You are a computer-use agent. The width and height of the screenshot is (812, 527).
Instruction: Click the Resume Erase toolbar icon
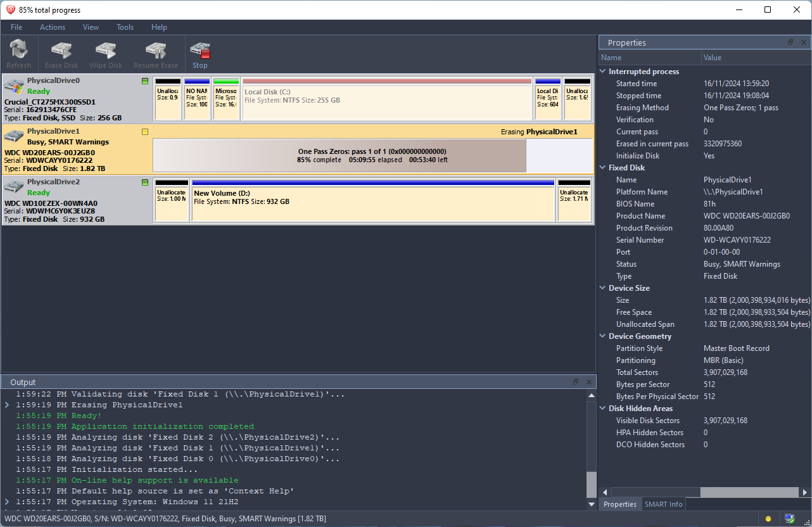[x=155, y=53]
